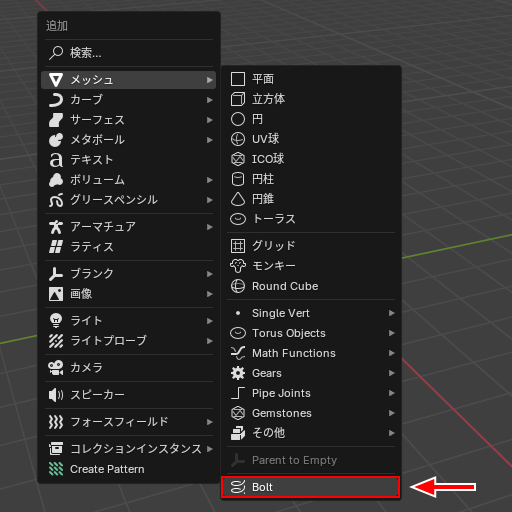Click the speaker スピーカー icon
Image resolution: width=512 pixels, height=512 pixels.
coord(56,395)
